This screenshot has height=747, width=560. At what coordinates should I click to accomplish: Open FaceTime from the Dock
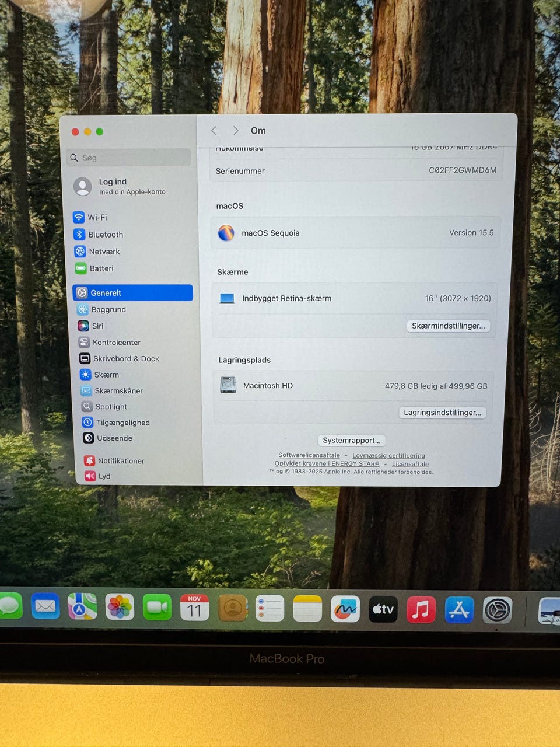tap(157, 608)
